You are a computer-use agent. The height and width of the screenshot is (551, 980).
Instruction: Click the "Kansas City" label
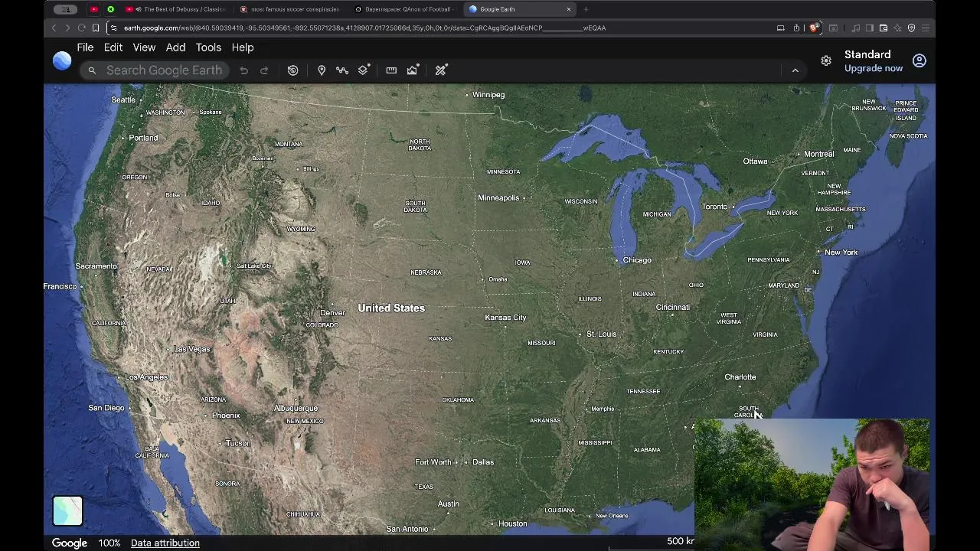505,318
